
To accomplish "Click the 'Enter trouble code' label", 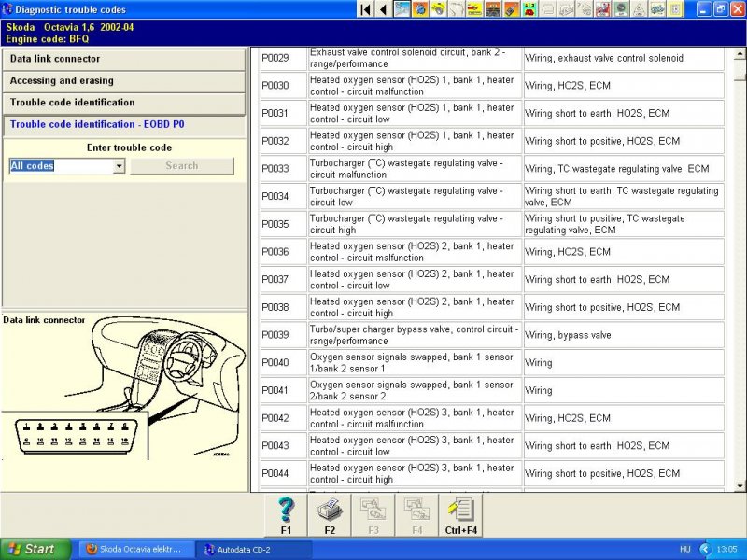I will pyautogui.click(x=129, y=147).
